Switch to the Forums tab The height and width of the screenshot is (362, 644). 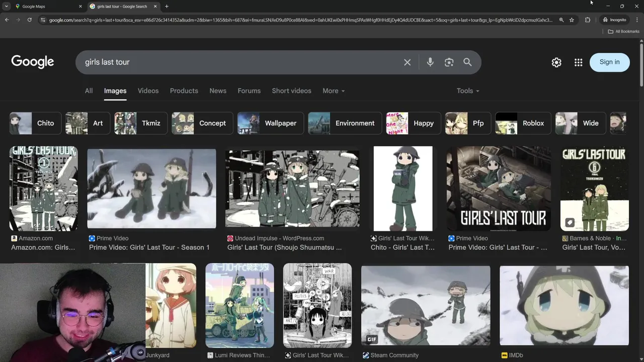pyautogui.click(x=249, y=91)
